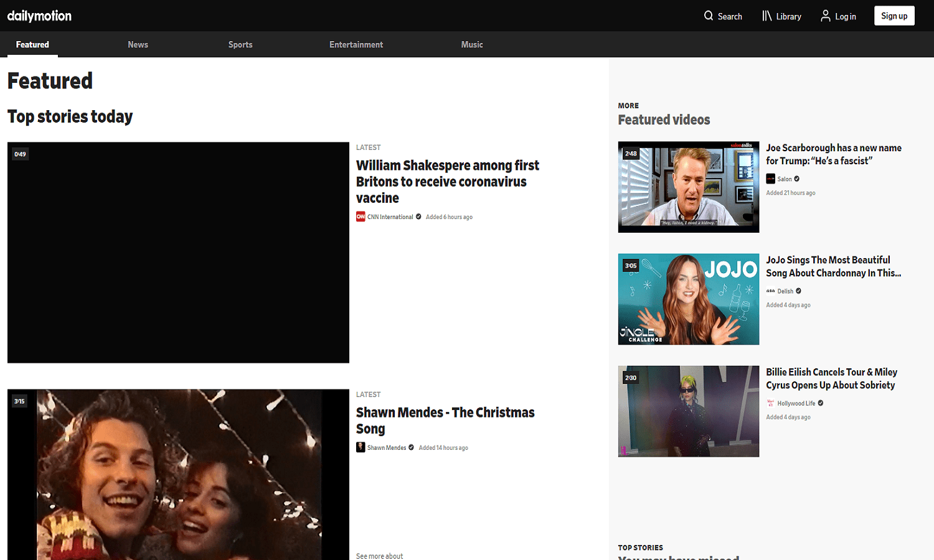
Task: Click Hollywood Life's channel avatar
Action: (x=770, y=403)
